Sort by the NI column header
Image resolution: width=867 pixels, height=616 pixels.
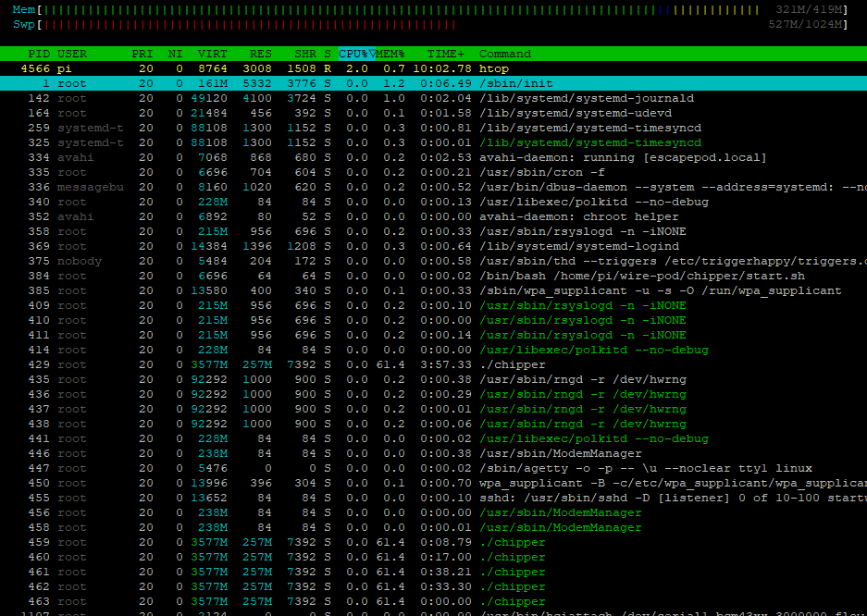pos(175,53)
